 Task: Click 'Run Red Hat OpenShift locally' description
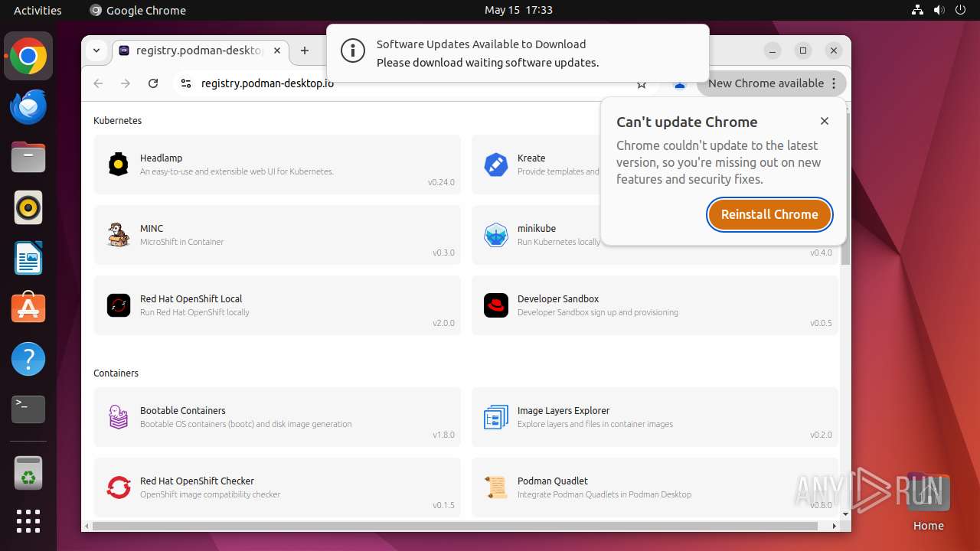coord(194,312)
